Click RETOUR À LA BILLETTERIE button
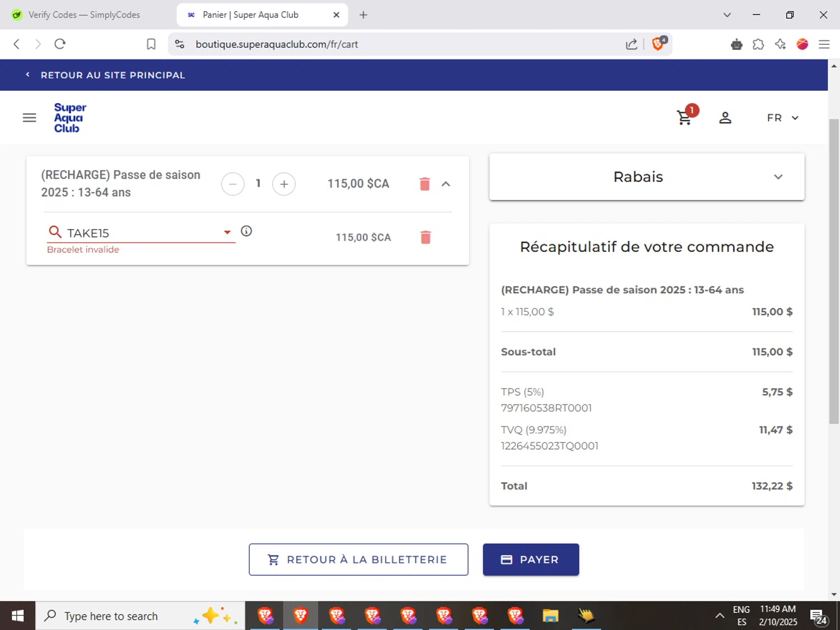 pyautogui.click(x=358, y=559)
